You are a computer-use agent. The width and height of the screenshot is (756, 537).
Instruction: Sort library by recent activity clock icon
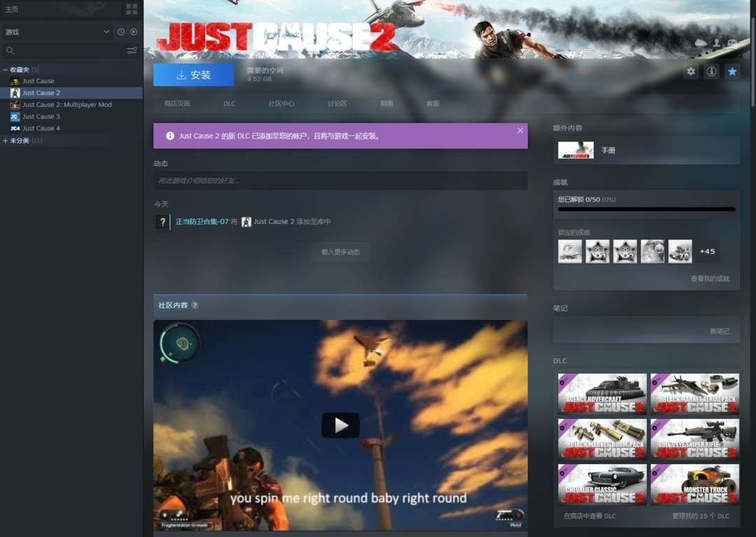coord(121,32)
